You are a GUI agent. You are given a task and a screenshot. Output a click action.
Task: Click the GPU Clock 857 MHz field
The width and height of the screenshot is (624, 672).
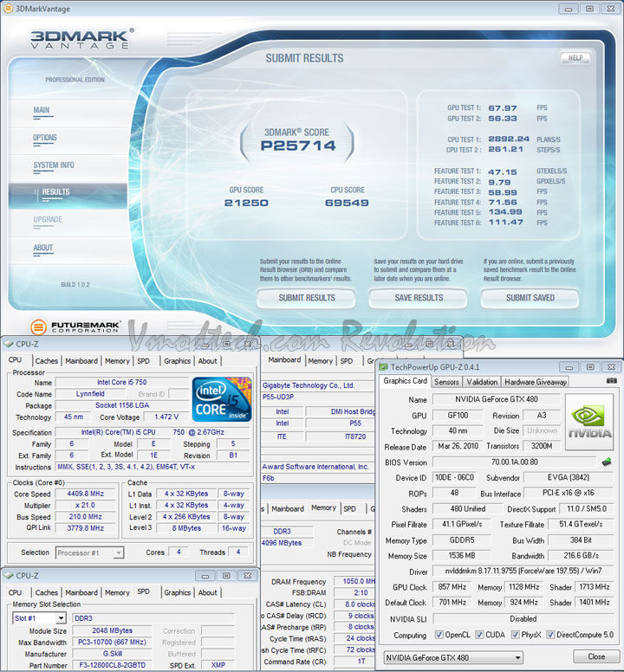pos(452,587)
